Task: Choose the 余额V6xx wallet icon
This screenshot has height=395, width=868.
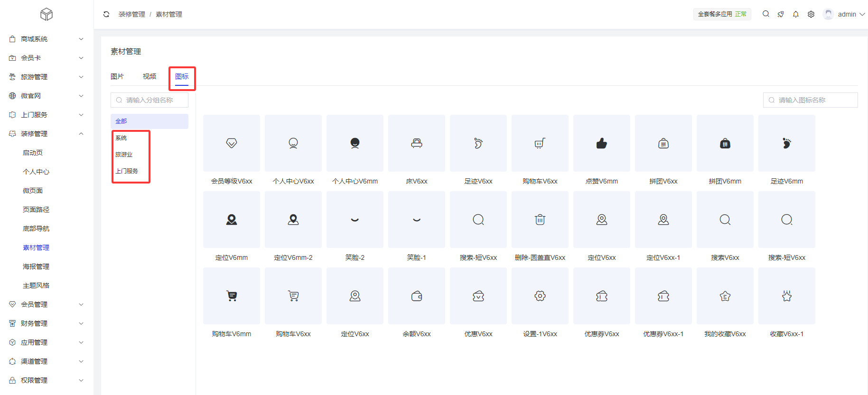Action: (x=417, y=296)
